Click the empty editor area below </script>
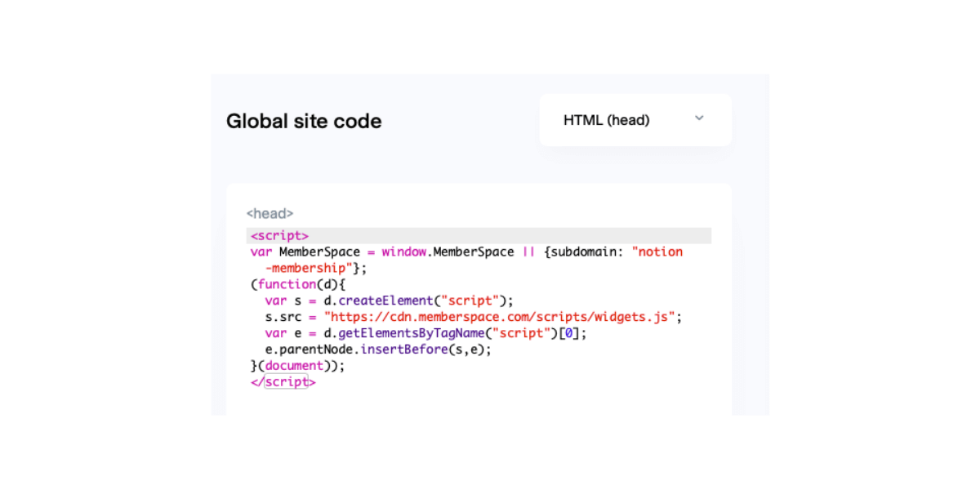 (x=478, y=402)
